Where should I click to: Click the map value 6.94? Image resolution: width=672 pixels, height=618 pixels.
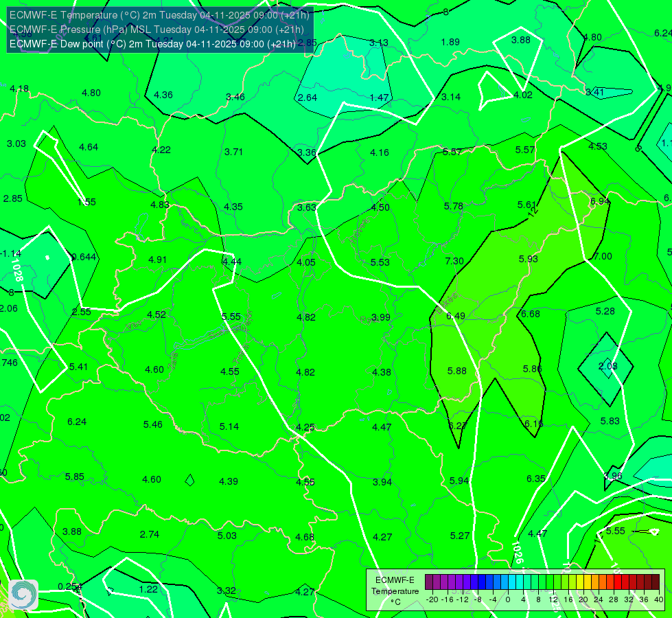click(x=599, y=202)
